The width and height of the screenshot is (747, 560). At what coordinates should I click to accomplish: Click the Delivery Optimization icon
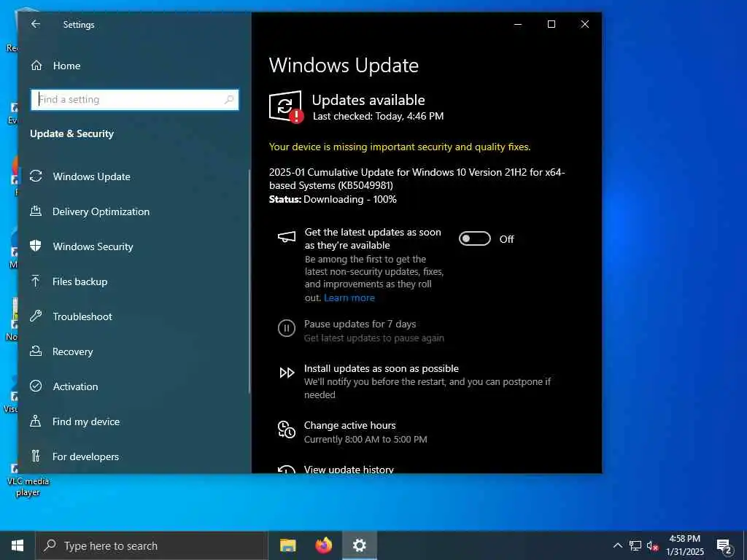click(x=36, y=211)
